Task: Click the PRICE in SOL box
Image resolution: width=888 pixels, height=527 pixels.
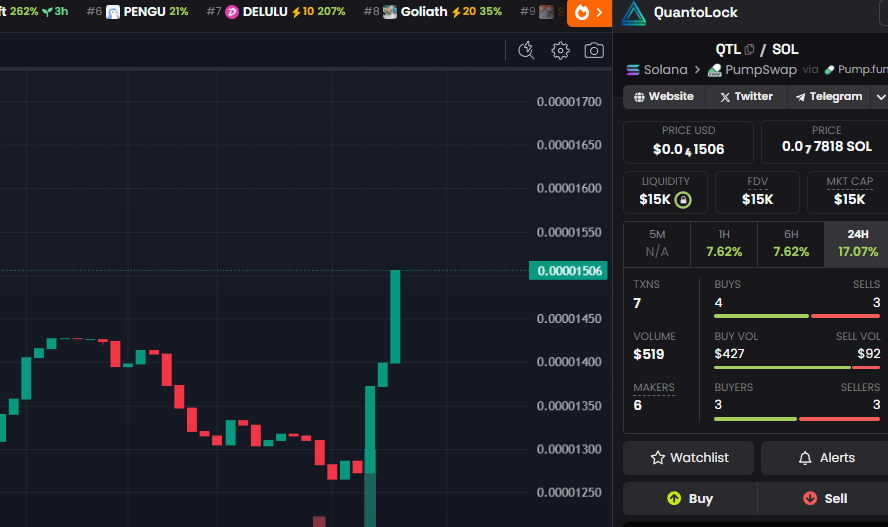Action: click(825, 142)
